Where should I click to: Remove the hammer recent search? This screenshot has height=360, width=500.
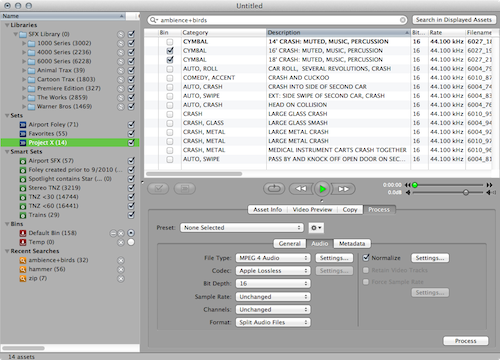(121, 269)
